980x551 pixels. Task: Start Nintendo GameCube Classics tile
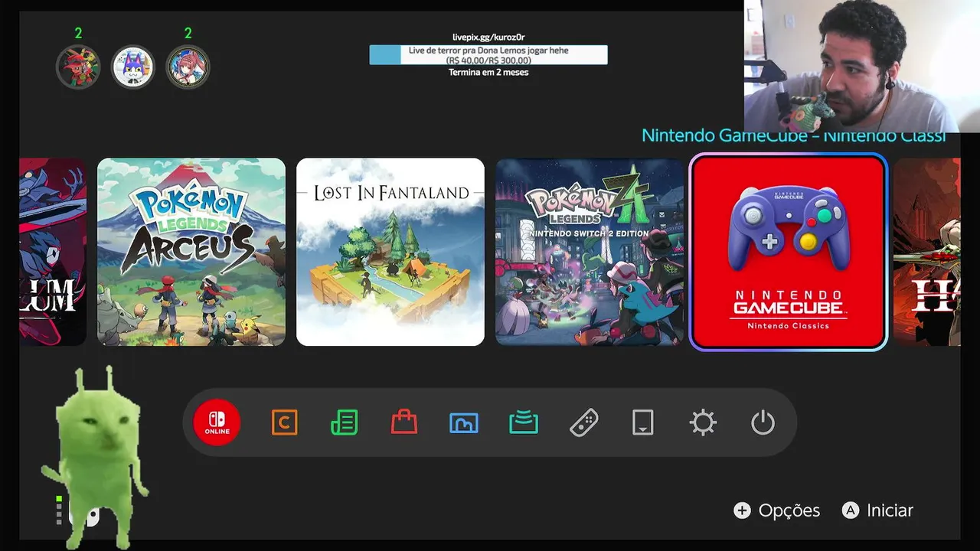coord(789,252)
